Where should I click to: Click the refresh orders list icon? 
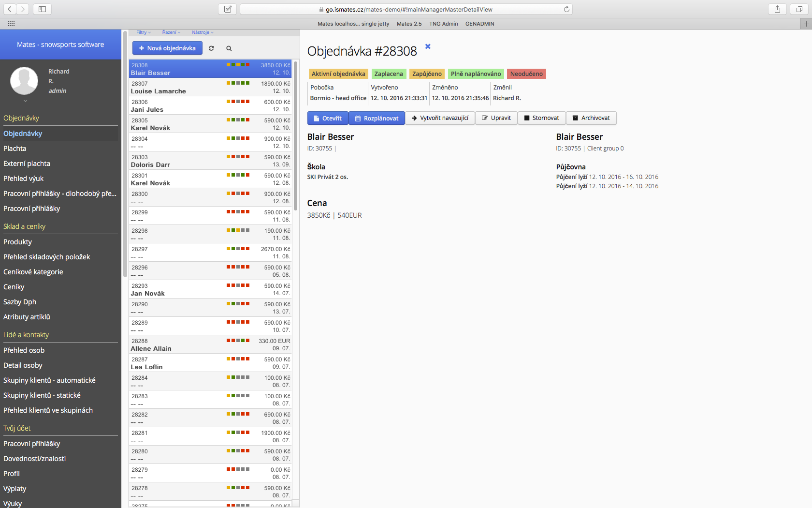[211, 48]
